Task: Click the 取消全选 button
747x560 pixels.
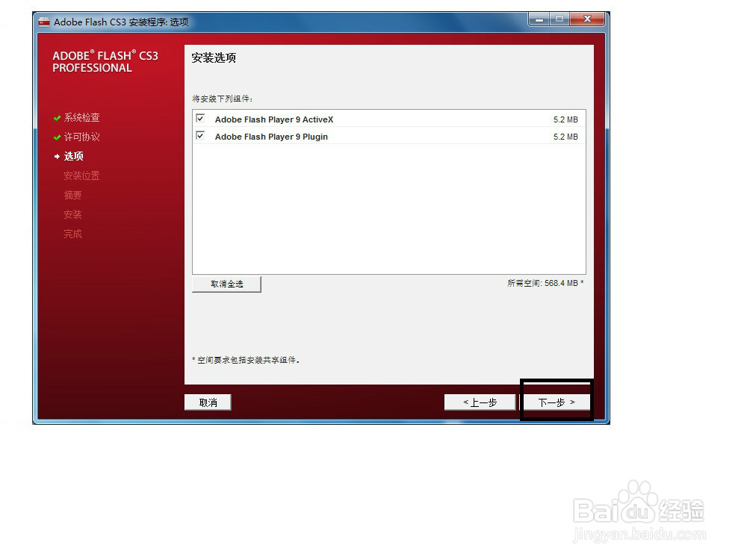Action: pyautogui.click(x=227, y=284)
